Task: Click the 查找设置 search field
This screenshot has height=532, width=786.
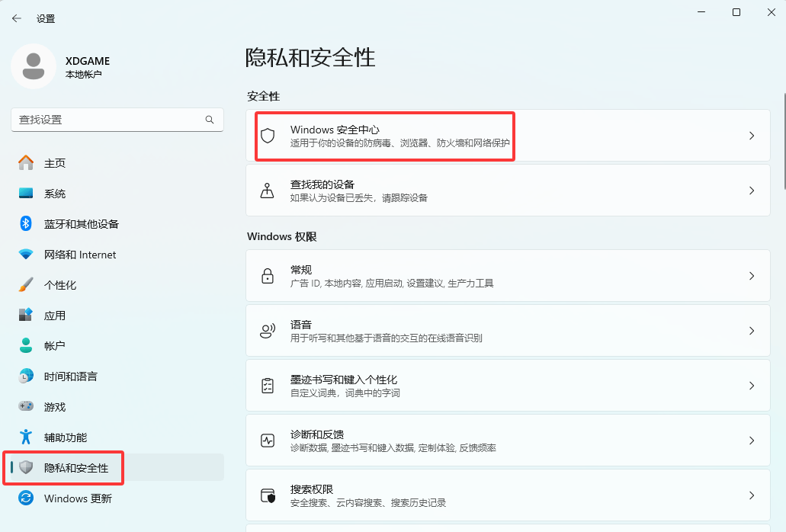Action: click(107, 120)
